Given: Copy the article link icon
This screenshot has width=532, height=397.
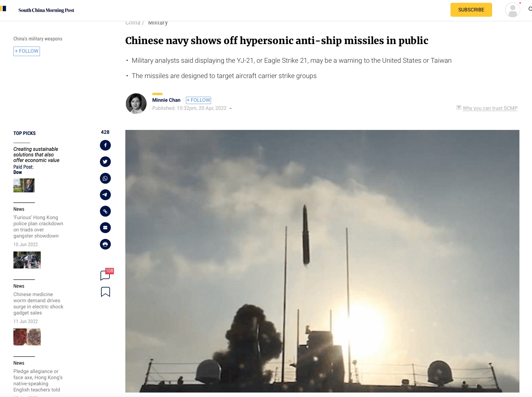Looking at the screenshot, I should (x=105, y=211).
